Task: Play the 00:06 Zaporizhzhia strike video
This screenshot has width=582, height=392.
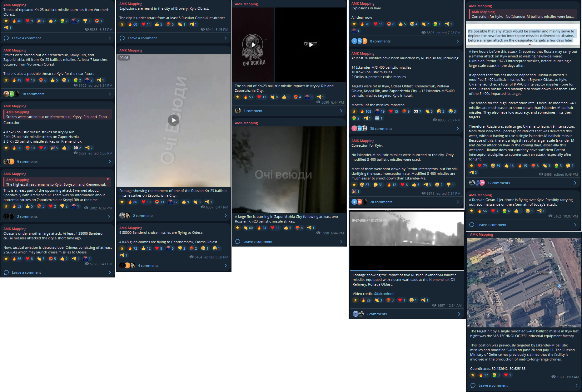Action: point(174,120)
